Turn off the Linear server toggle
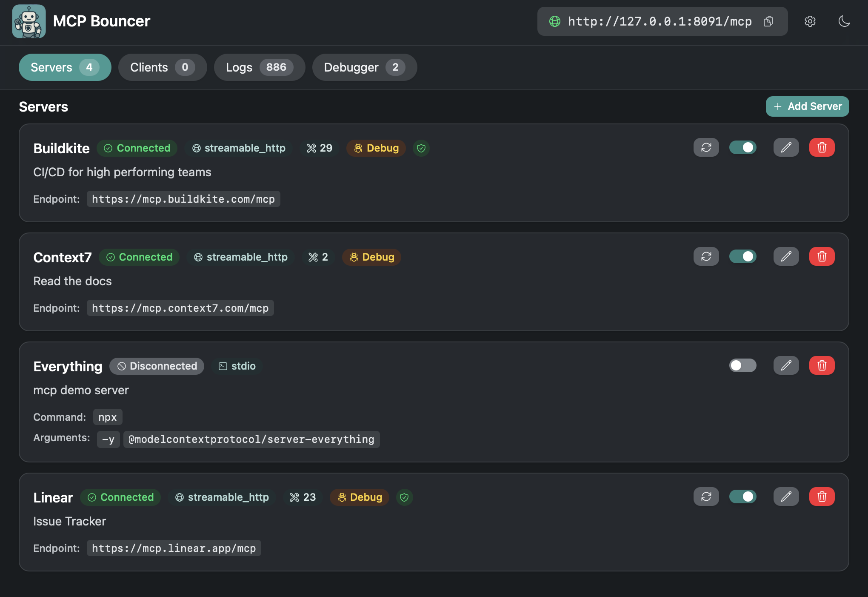This screenshot has width=868, height=597. point(742,497)
